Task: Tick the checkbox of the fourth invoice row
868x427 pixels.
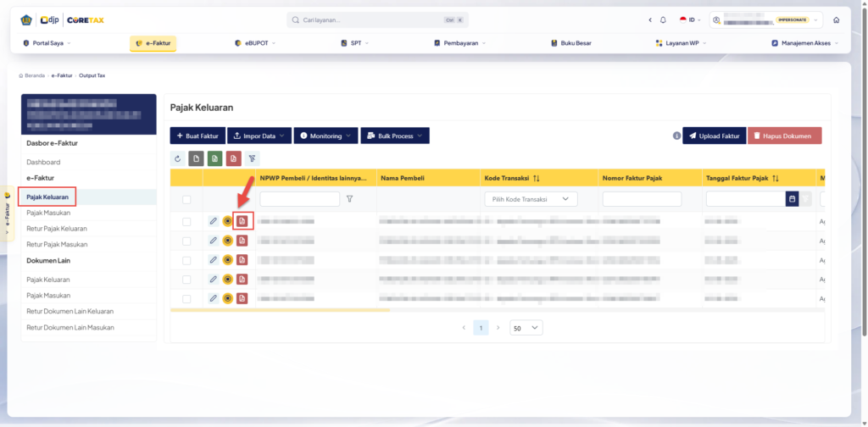Action: point(186,280)
